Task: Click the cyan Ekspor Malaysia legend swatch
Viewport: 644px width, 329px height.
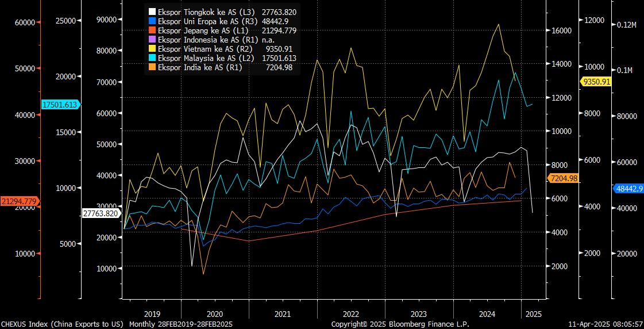Action: pyautogui.click(x=152, y=58)
